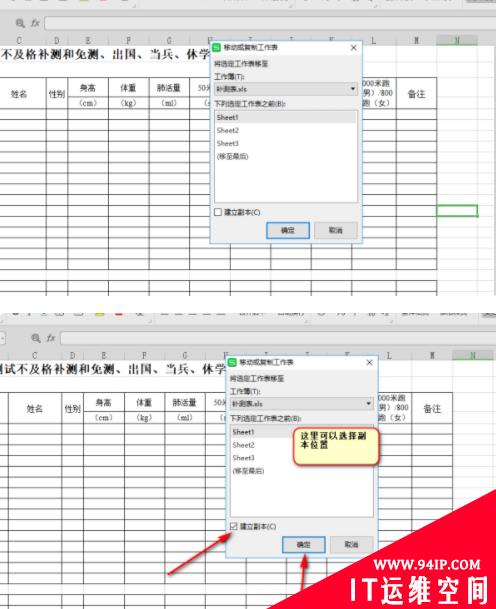Choose (移至最后) under the yellow callout note

point(249,471)
